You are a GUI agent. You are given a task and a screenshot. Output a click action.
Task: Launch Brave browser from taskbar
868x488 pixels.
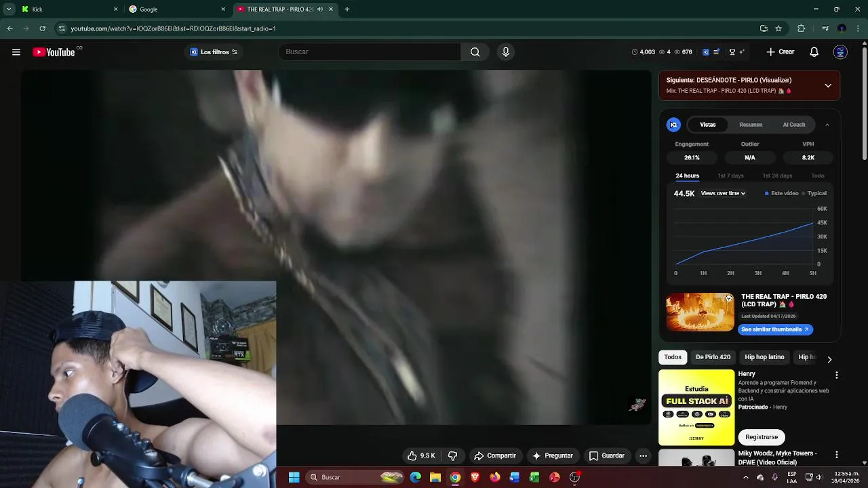pos(475,477)
